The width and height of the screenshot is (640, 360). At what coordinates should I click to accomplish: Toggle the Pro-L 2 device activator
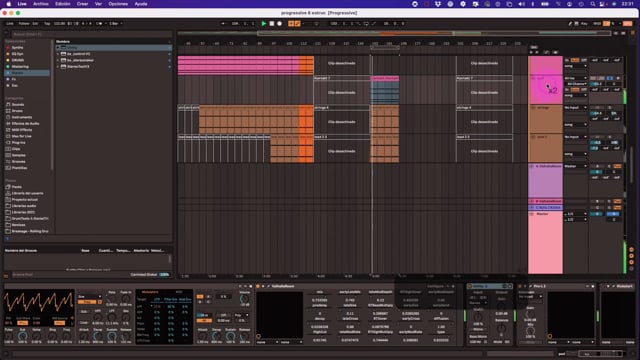520,287
